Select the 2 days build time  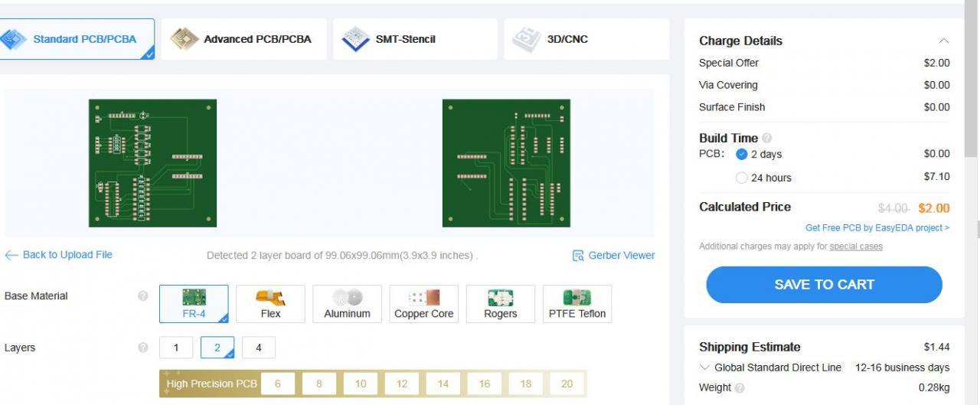[x=741, y=154]
